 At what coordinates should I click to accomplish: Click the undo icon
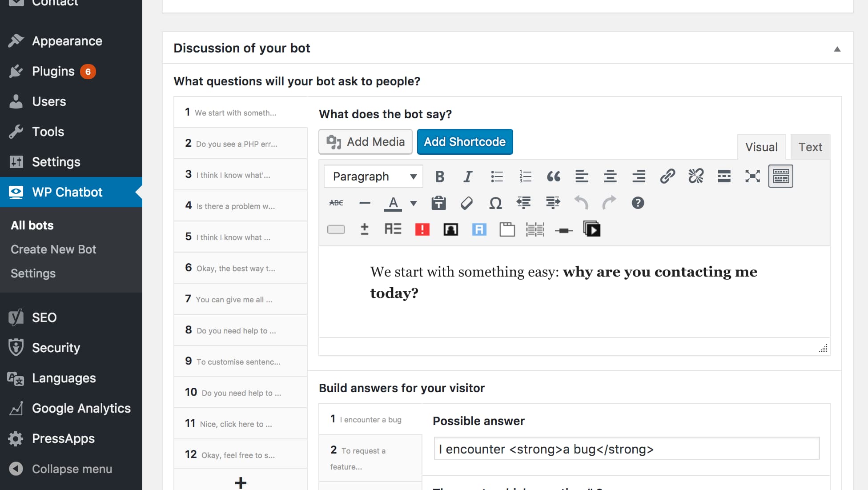coord(581,202)
